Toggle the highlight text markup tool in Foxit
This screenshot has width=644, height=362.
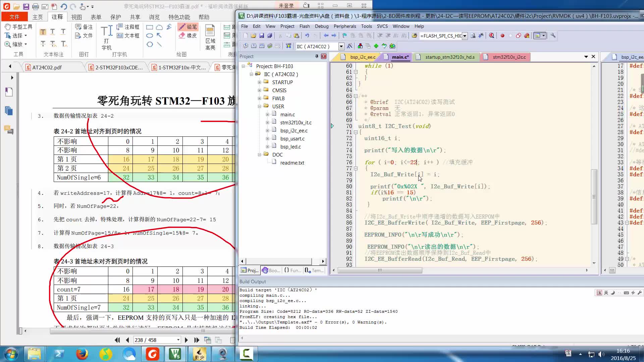tap(43, 32)
